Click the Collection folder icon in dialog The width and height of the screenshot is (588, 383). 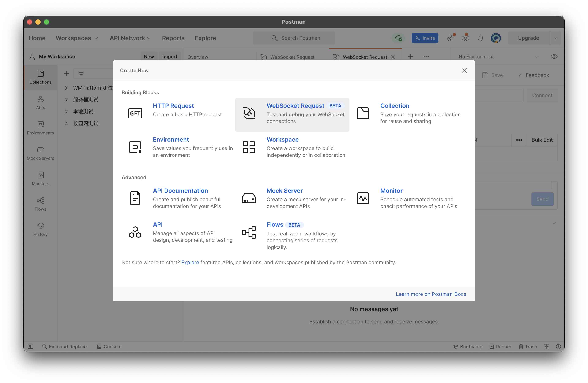click(363, 113)
